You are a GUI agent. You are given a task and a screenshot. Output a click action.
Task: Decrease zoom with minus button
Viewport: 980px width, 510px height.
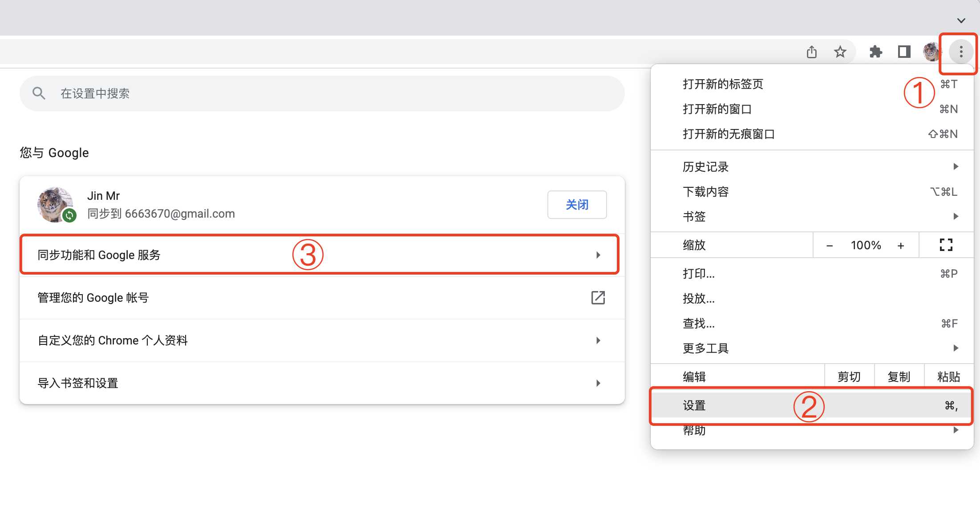(x=829, y=245)
